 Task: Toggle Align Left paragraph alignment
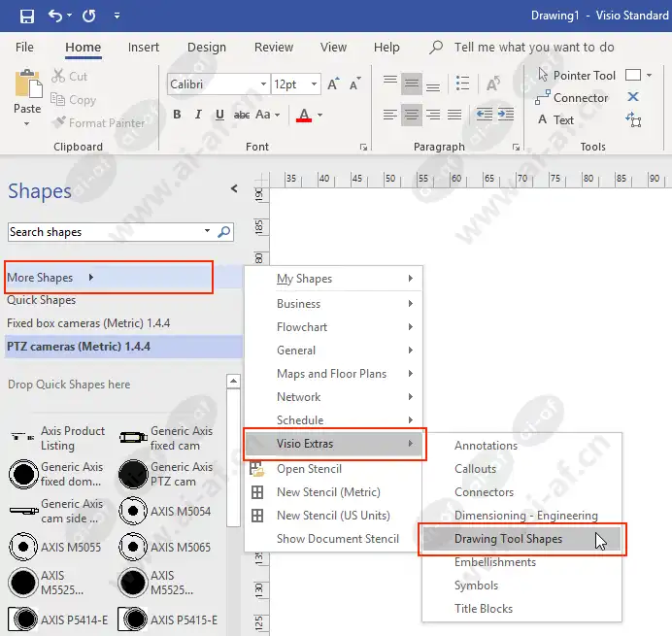coord(390,115)
